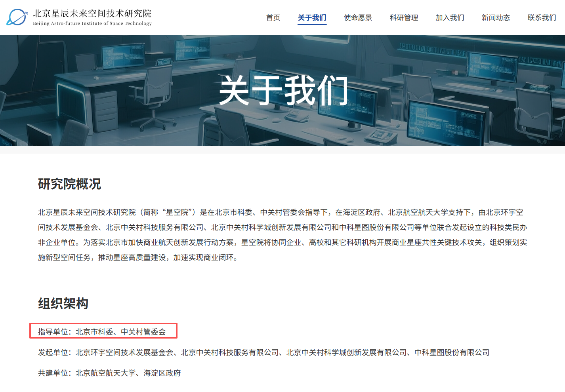Open the 首页 menu item
565x392 pixels.
tap(273, 18)
